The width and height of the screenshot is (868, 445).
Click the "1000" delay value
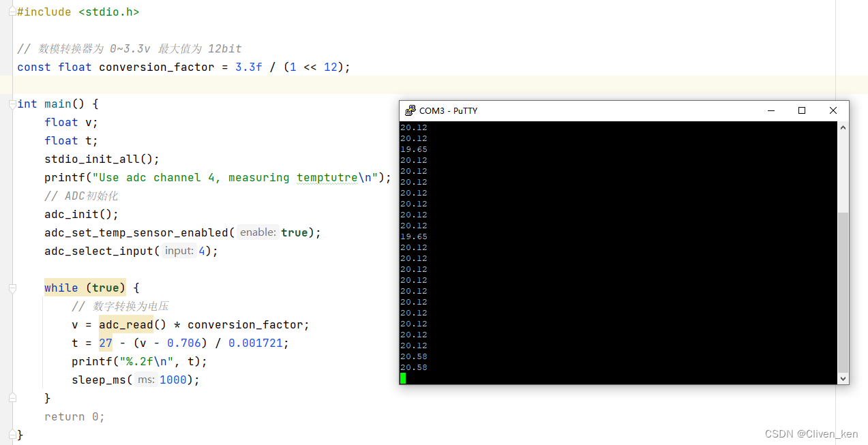click(173, 380)
